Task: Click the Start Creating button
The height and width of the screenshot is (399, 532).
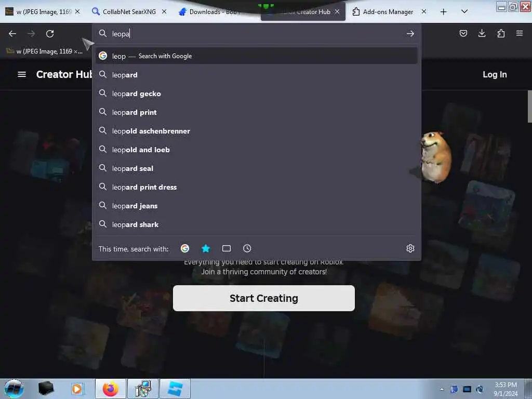Action: pyautogui.click(x=263, y=298)
